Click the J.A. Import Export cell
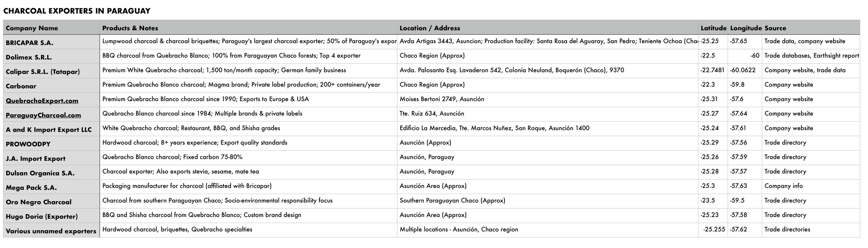The width and height of the screenshot is (868, 248). 51,158
